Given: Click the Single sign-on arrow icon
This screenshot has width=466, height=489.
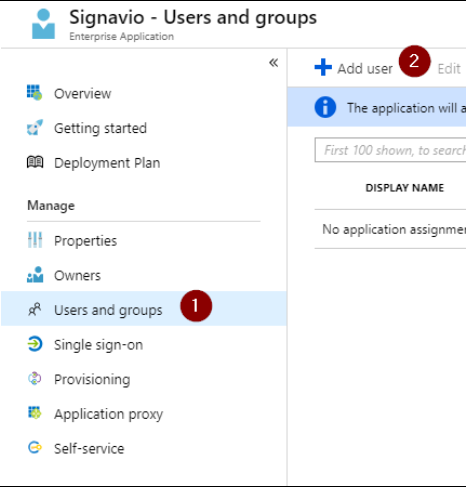Looking at the screenshot, I should click(x=35, y=344).
